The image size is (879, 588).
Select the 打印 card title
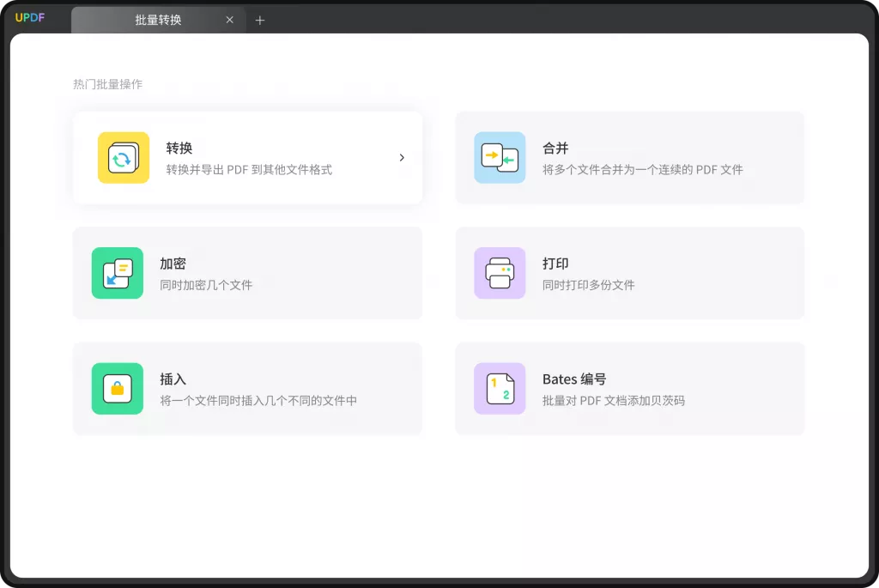(555, 264)
